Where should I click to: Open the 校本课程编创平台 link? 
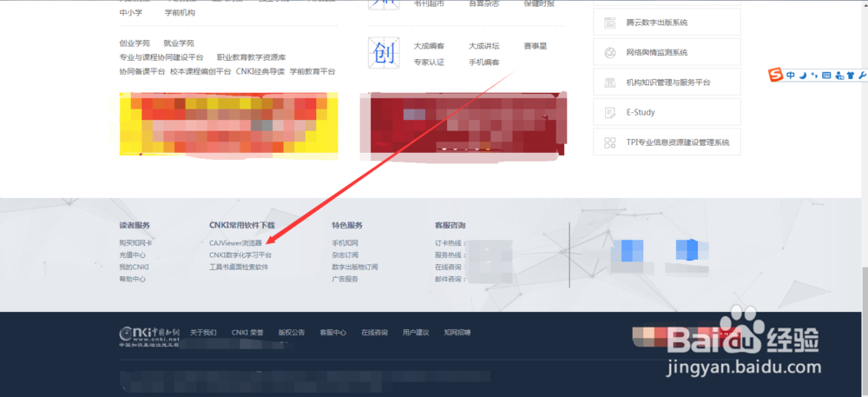[201, 72]
